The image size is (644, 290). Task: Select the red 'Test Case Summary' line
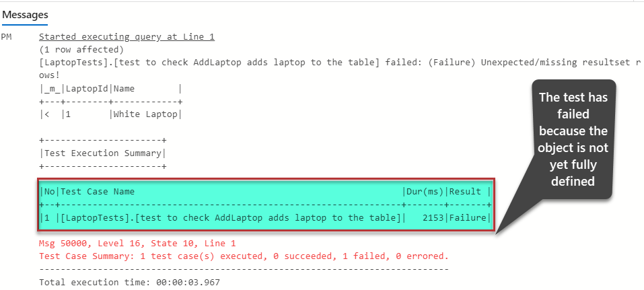point(244,256)
